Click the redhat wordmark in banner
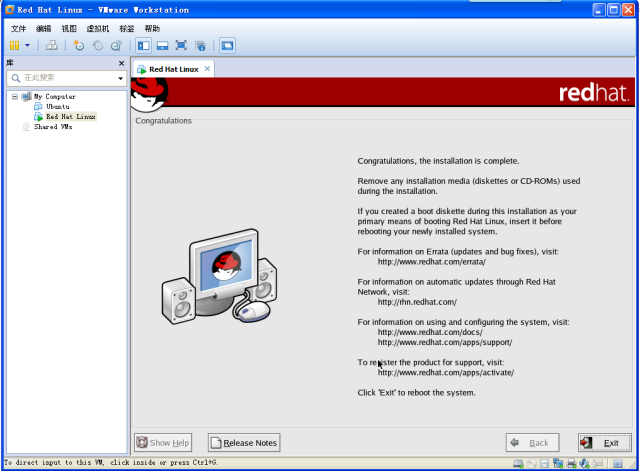Viewport: 640px width, 471px height. 593,93
